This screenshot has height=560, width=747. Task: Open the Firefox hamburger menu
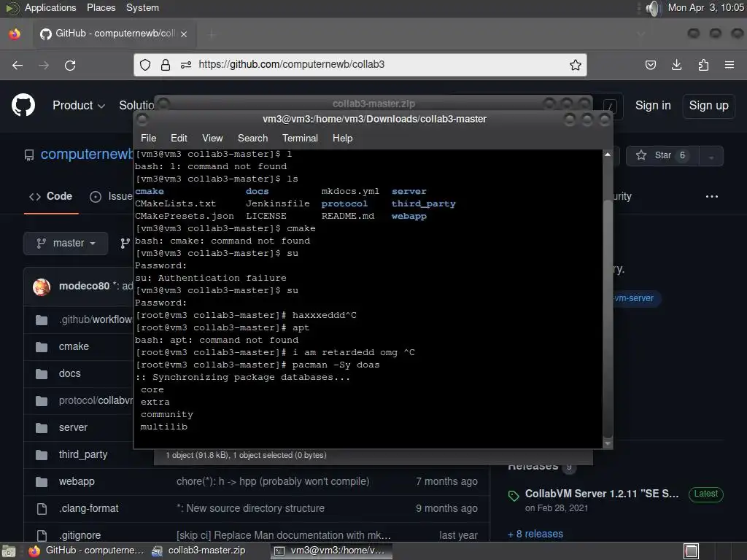pos(729,65)
